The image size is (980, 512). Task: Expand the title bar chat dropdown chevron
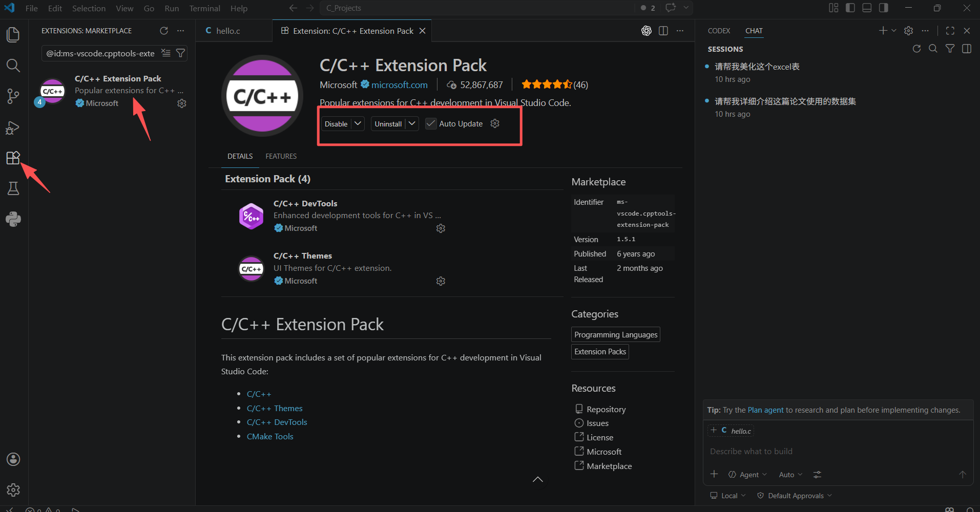click(x=686, y=8)
